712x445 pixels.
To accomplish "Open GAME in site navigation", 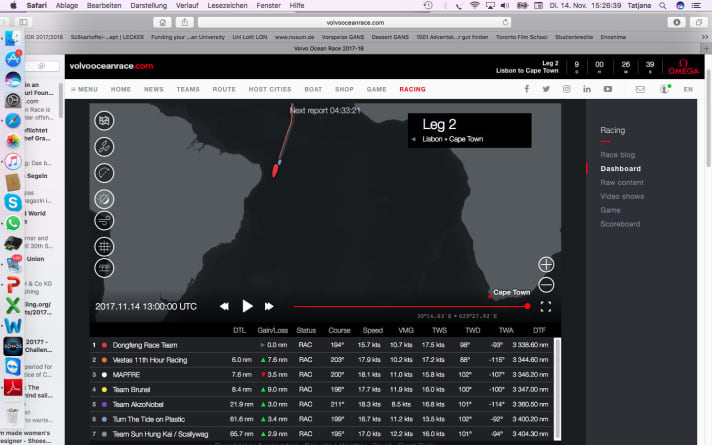I will (376, 89).
